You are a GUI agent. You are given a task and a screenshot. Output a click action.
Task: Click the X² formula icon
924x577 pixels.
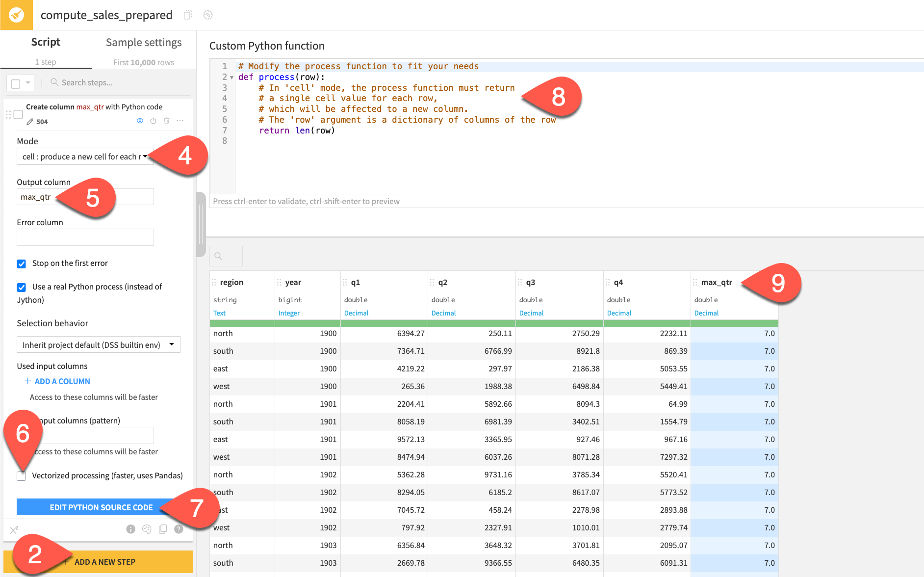14,529
